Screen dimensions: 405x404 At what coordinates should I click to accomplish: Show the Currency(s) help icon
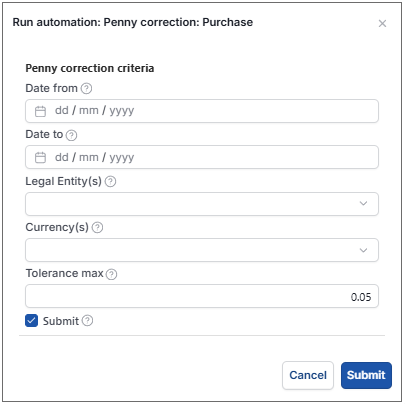[x=97, y=228]
